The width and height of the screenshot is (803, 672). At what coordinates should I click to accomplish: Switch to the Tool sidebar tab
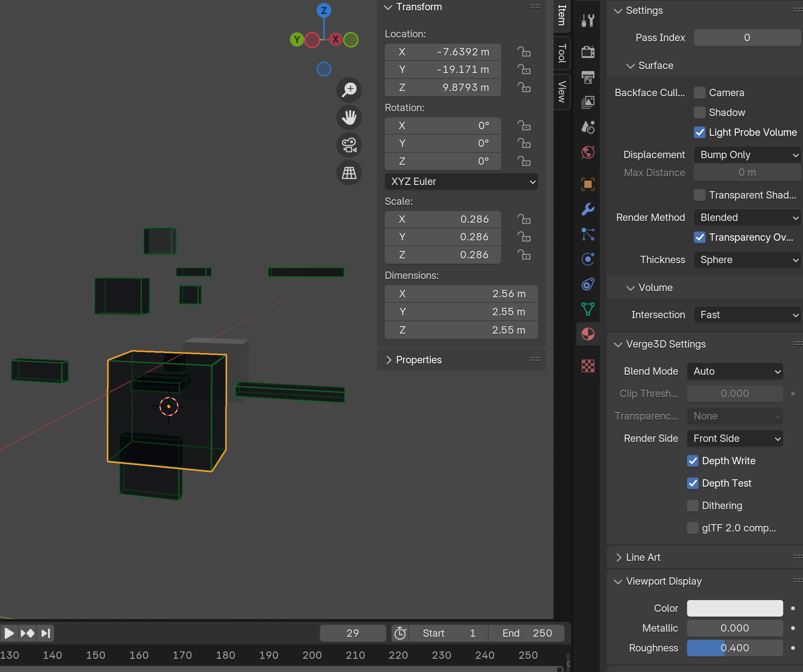[x=562, y=53]
